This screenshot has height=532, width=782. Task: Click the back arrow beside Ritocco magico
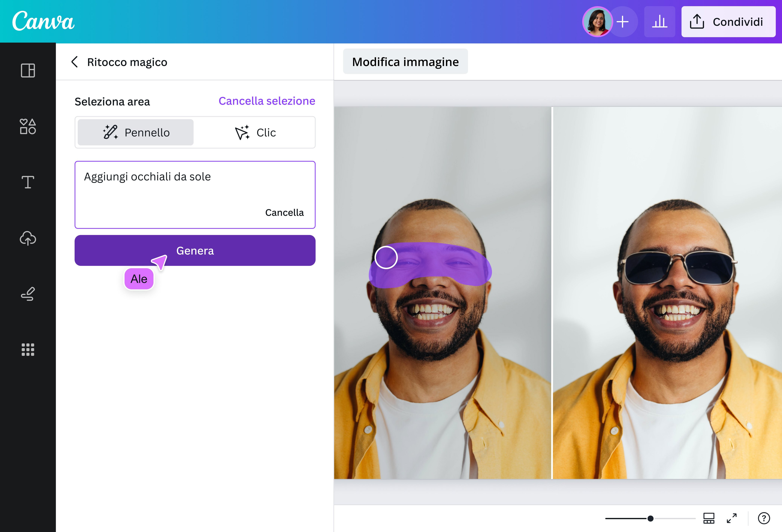tap(75, 62)
